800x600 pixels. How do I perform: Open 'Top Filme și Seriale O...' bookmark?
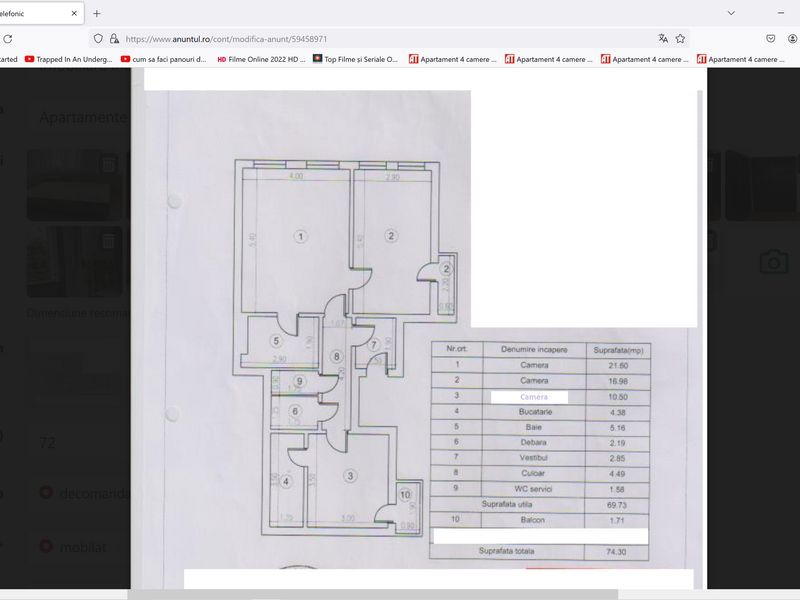pos(355,59)
